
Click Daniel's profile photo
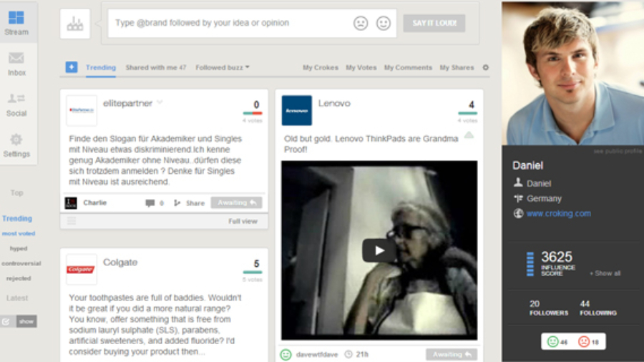tap(572, 73)
